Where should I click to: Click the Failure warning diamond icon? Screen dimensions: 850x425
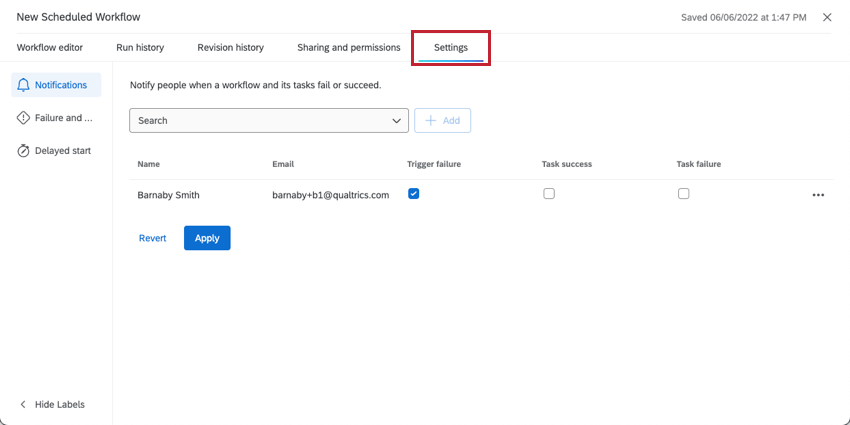(24, 118)
